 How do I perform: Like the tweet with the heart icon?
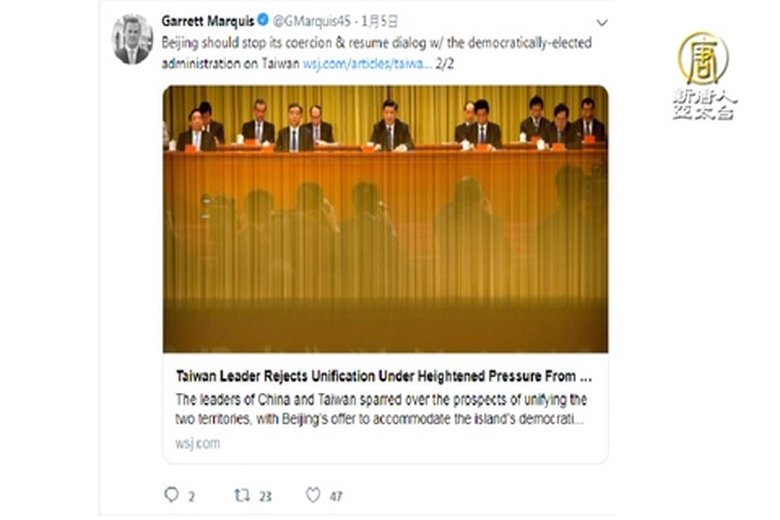[313, 494]
